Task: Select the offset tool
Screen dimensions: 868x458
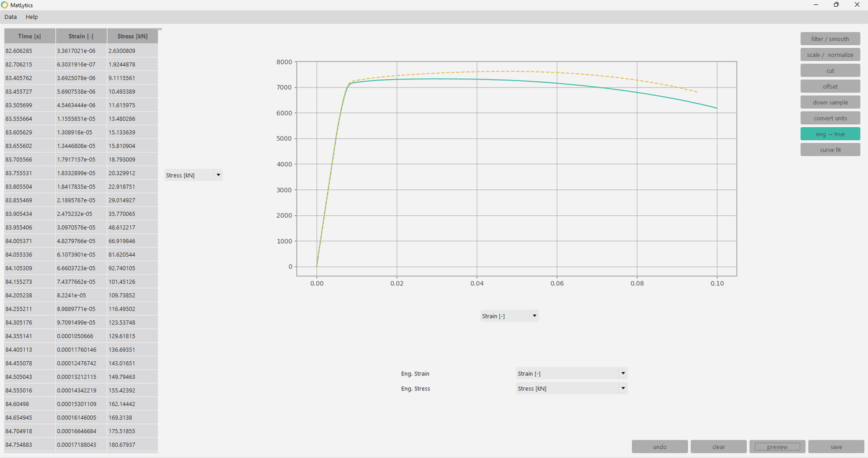Action: (x=830, y=86)
